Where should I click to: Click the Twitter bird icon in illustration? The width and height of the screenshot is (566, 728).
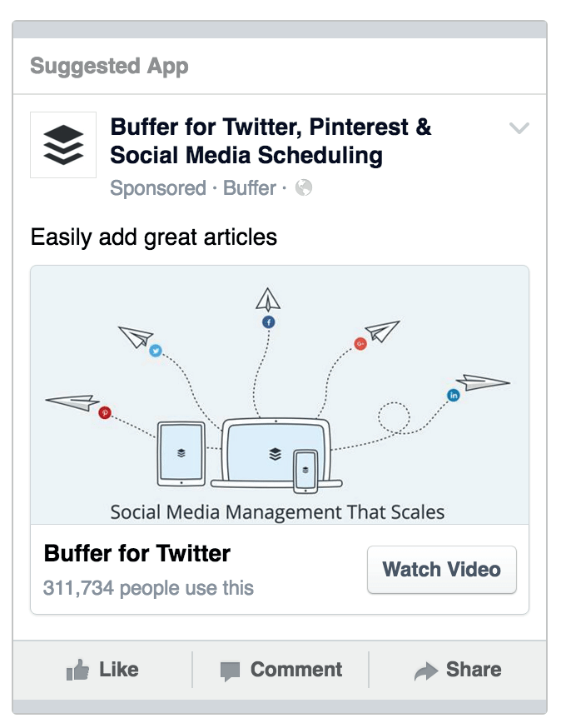click(155, 352)
